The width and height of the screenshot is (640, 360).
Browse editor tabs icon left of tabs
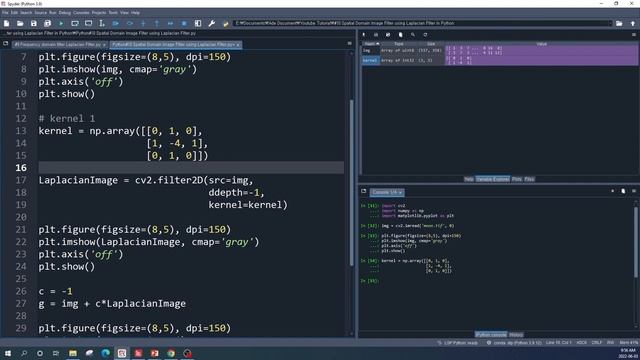tap(5, 44)
